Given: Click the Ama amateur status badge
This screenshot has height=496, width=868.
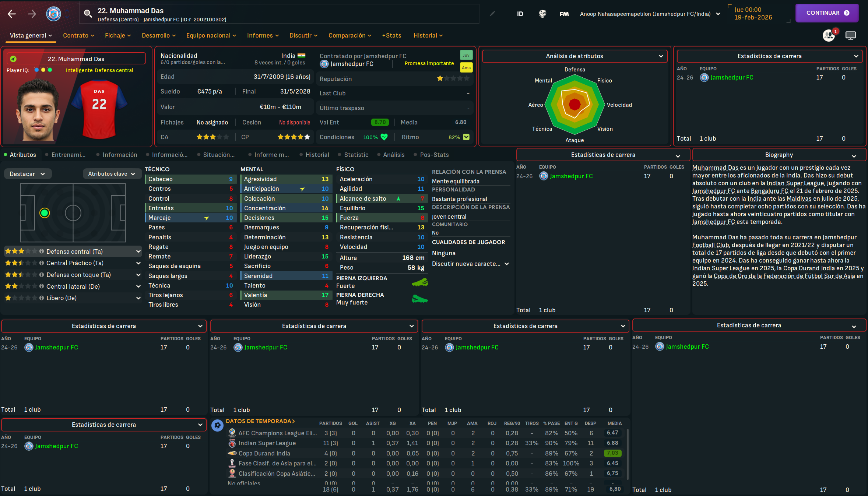Looking at the screenshot, I should point(466,68).
